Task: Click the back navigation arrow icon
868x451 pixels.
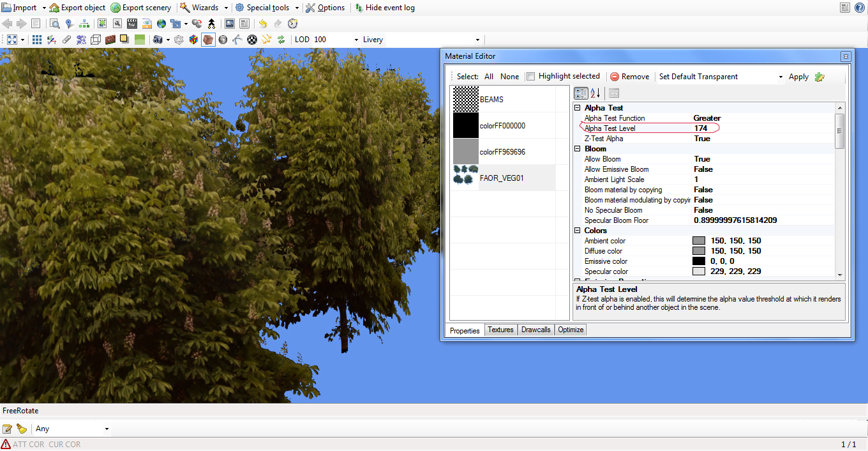Action: 7,24
